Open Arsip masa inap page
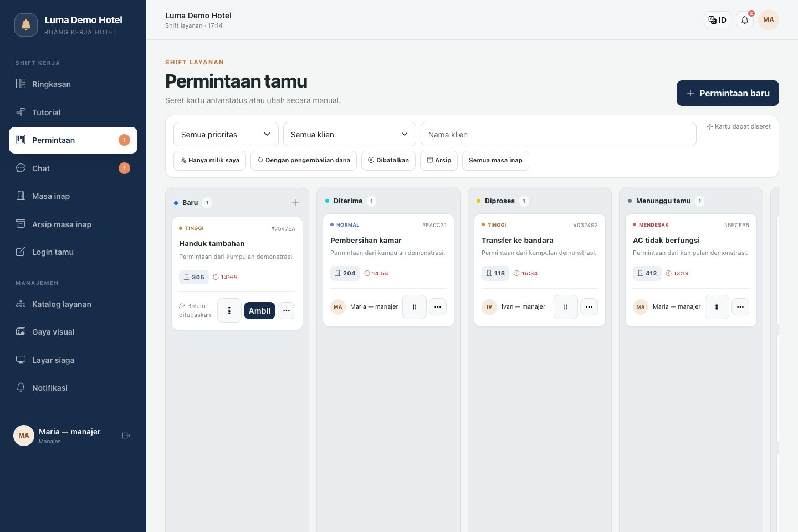This screenshot has height=532, width=798. 73,224
